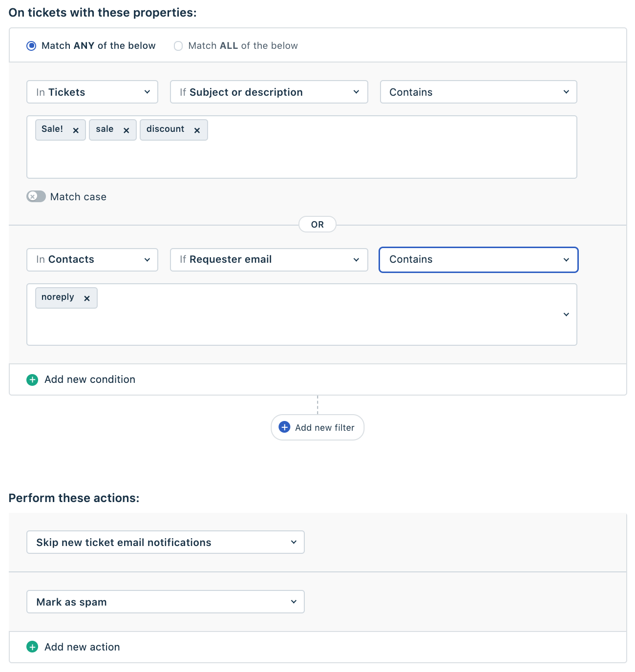Image resolution: width=635 pixels, height=672 pixels.
Task: Click the OR separator pill between conditions
Action: [317, 224]
